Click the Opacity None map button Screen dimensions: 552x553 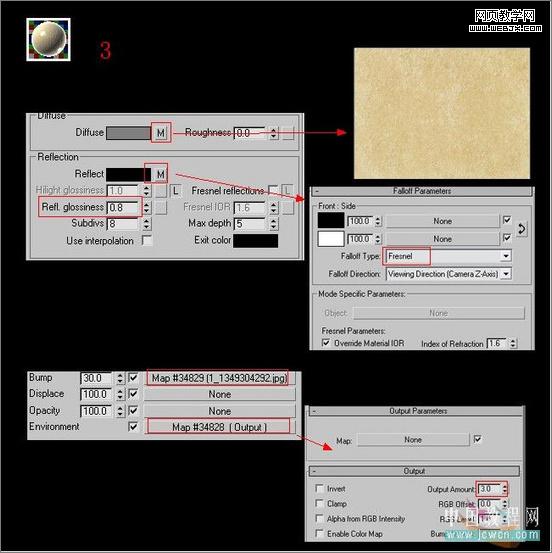(220, 411)
